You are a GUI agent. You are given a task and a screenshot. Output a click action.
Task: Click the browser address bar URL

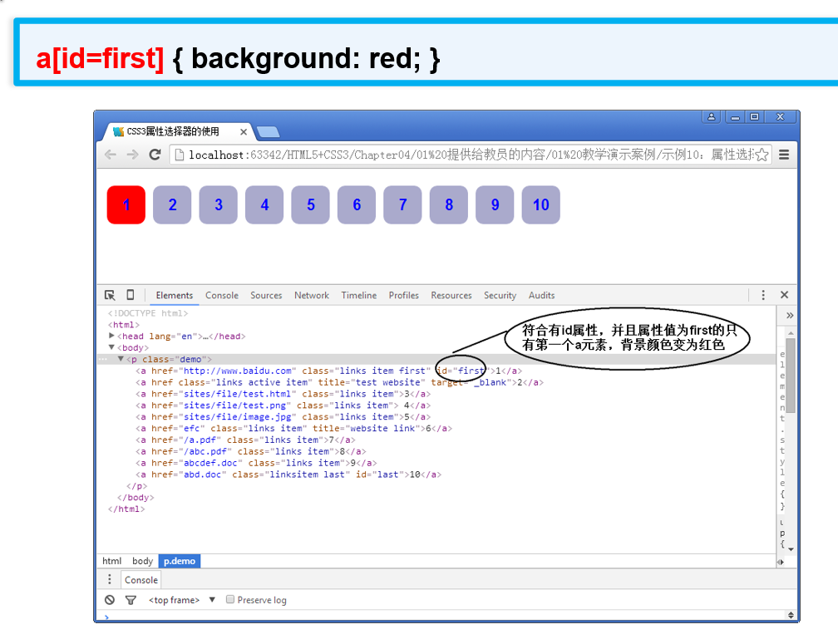[x=471, y=155]
